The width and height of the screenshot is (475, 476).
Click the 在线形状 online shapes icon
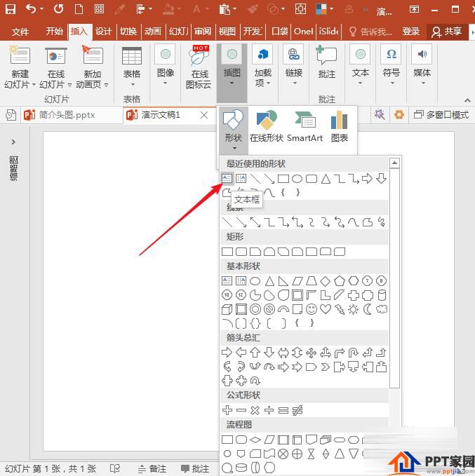pyautogui.click(x=267, y=127)
